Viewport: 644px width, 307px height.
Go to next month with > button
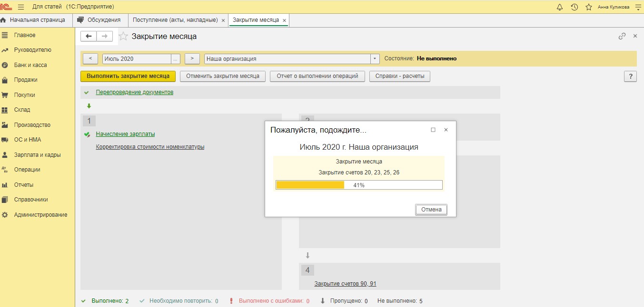pos(192,59)
